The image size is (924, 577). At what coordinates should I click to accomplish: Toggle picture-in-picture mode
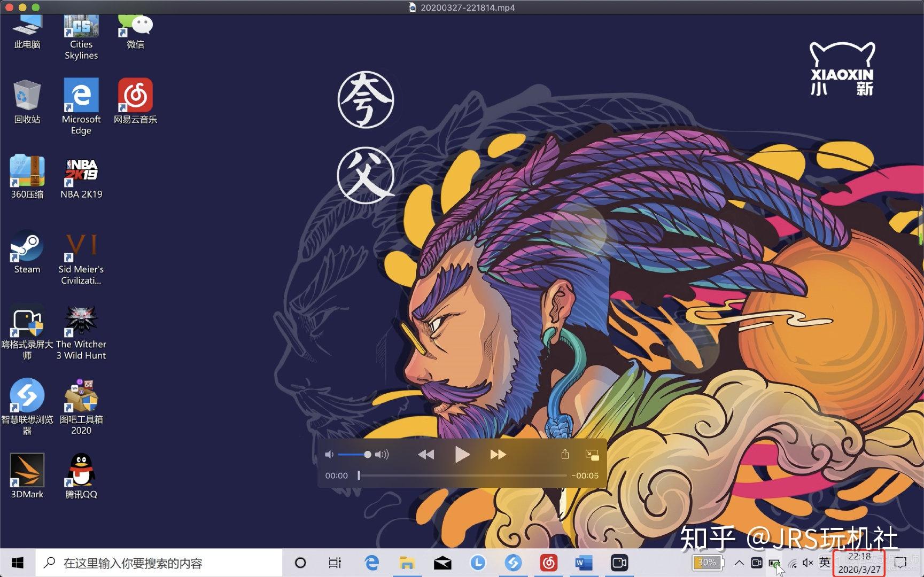(x=592, y=455)
